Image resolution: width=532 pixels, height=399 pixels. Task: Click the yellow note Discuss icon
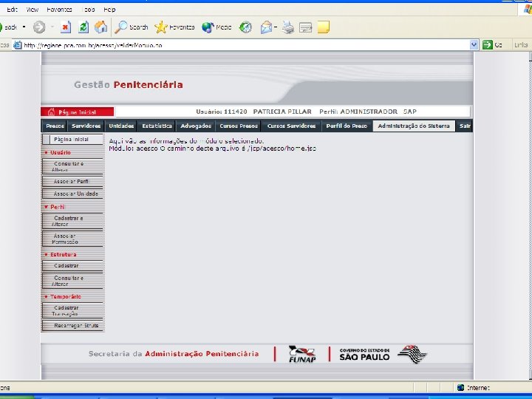324,27
